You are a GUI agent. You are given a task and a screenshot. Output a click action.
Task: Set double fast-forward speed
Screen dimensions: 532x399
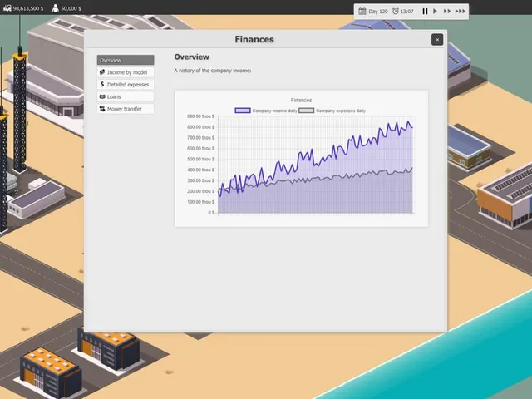[447, 11]
